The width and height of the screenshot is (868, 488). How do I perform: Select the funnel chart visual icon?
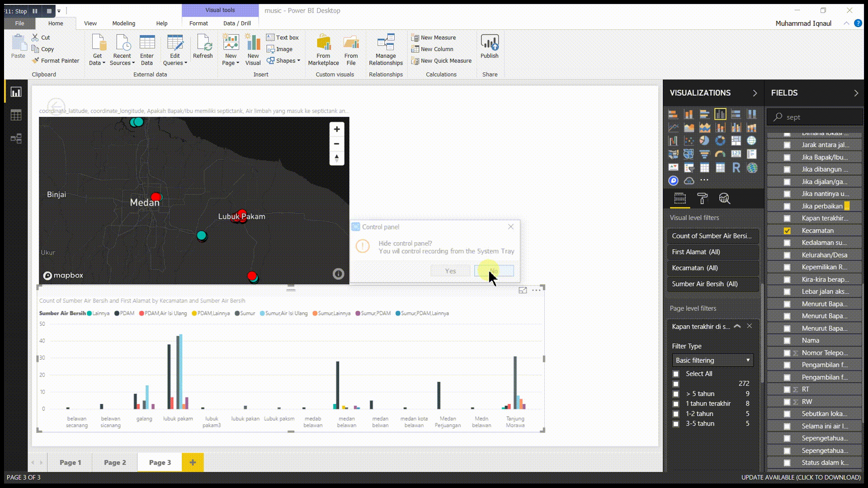click(704, 154)
